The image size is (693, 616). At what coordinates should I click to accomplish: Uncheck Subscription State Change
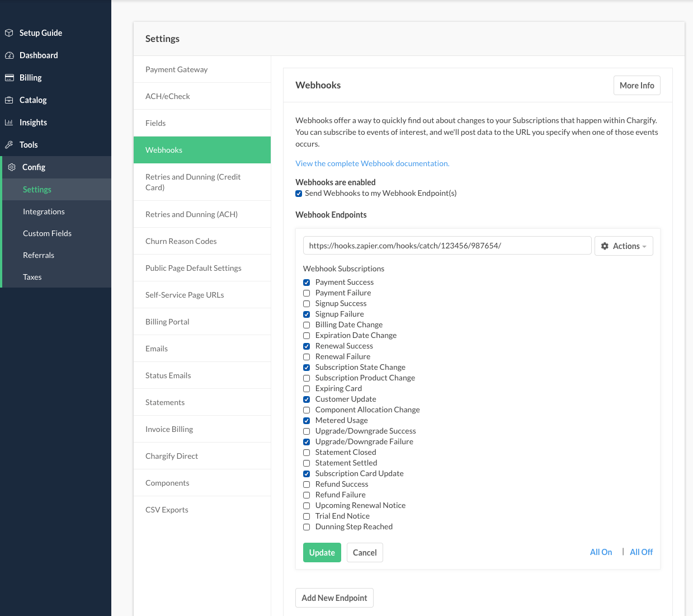[x=307, y=368]
